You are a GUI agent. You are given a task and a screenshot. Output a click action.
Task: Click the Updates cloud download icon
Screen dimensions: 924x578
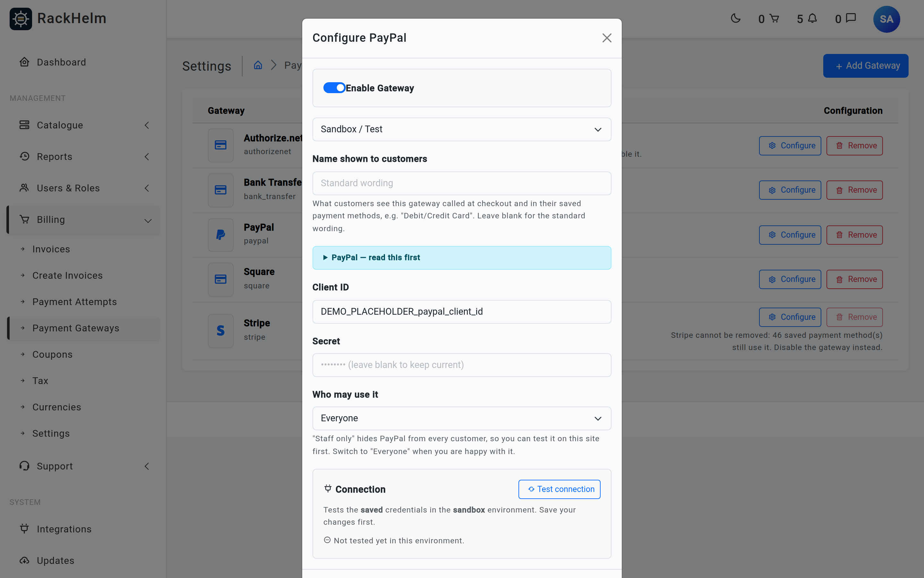click(24, 560)
